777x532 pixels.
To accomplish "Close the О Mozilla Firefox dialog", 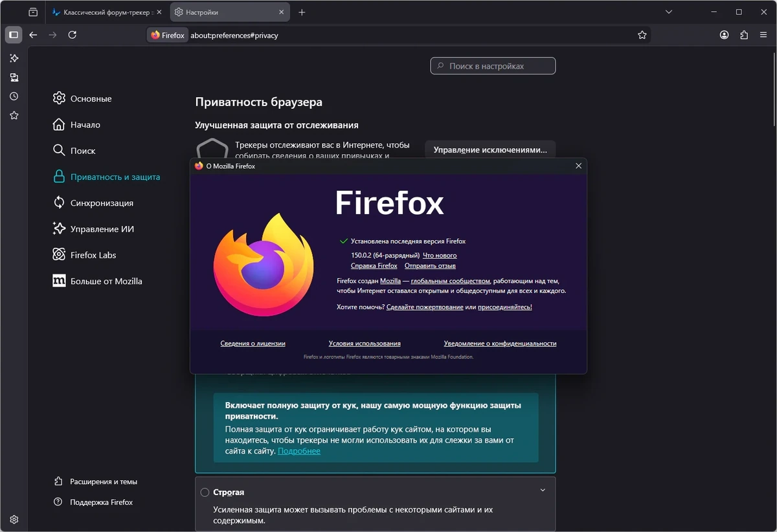I will coord(578,166).
